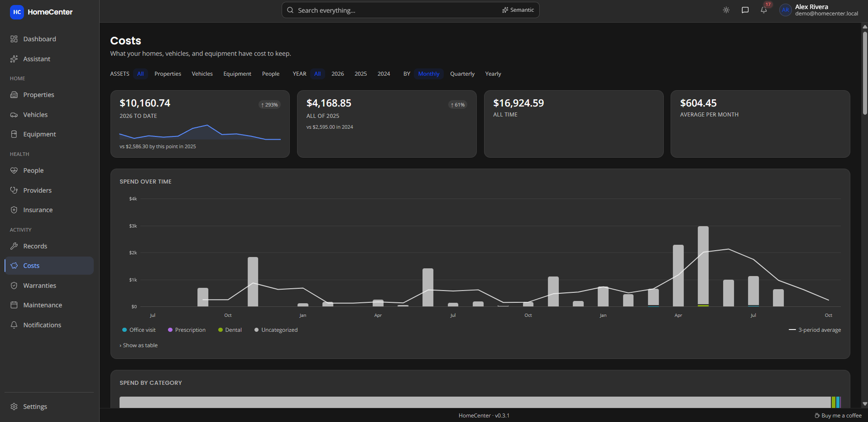This screenshot has width=868, height=422.
Task: Open the Properties building icon
Action: [x=14, y=95]
